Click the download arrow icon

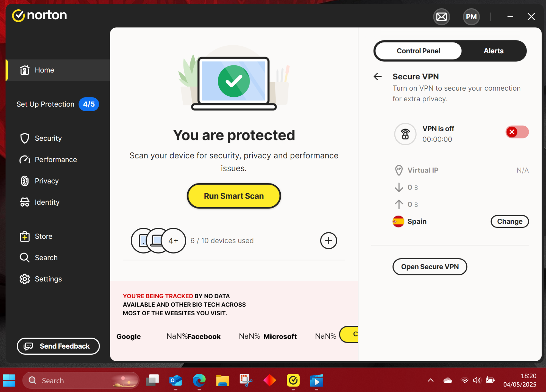399,187
